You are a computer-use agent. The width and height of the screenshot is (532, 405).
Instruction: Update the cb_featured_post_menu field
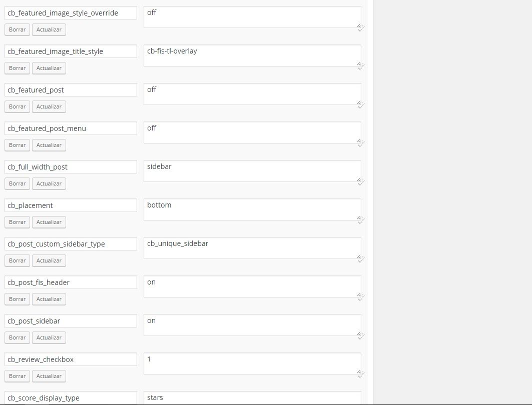coord(49,145)
